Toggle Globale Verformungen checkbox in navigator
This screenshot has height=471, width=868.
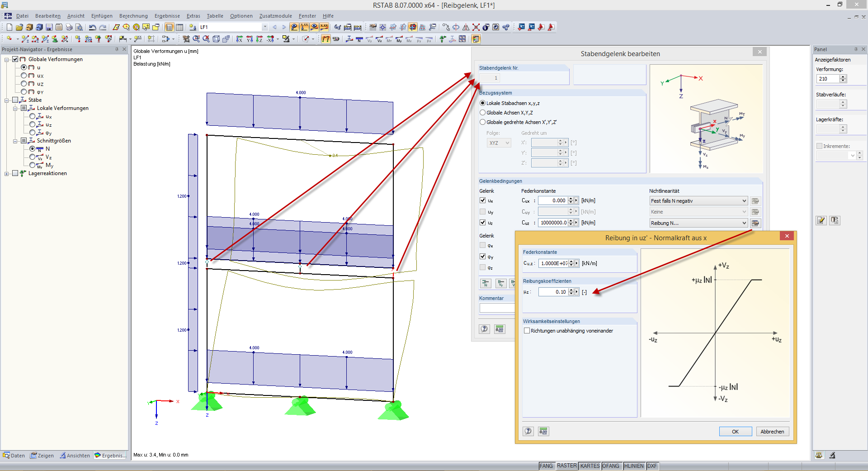coord(15,59)
